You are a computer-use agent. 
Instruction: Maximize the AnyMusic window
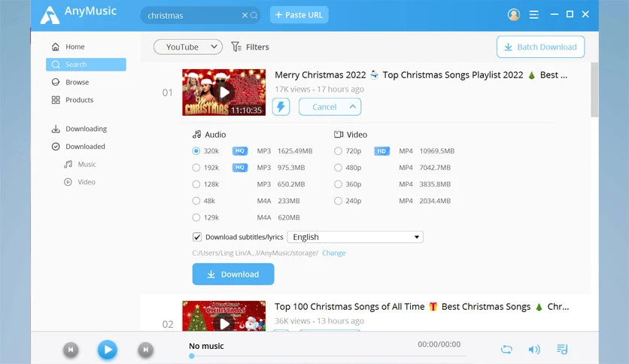(x=570, y=14)
